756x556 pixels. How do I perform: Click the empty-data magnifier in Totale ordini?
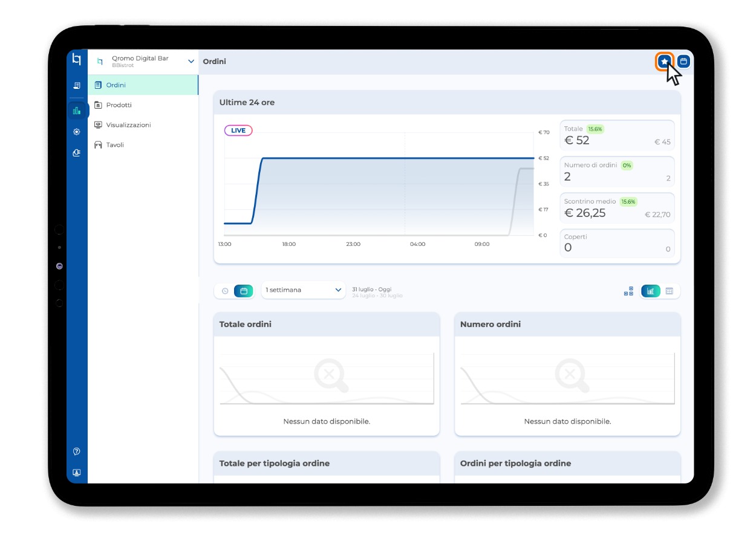point(331,376)
